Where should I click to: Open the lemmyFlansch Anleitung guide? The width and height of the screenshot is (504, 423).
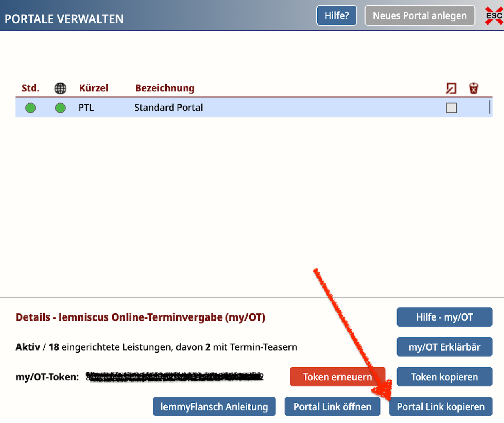coord(214,407)
